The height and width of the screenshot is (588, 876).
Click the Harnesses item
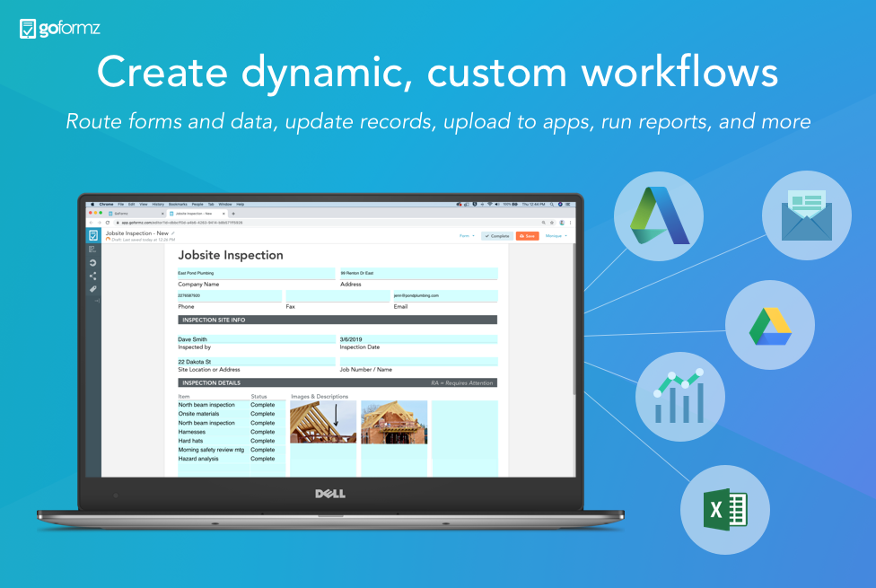click(192, 432)
